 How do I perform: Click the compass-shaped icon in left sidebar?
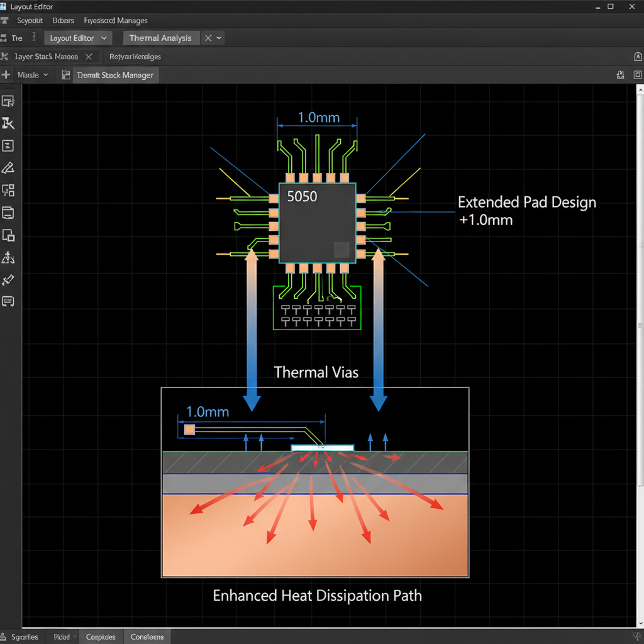tap(8, 257)
